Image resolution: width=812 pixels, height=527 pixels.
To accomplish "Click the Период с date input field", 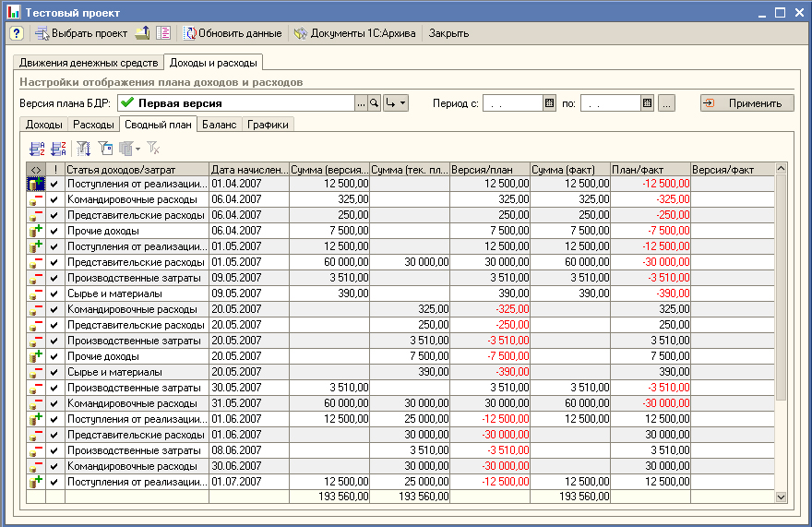I will coord(512,103).
